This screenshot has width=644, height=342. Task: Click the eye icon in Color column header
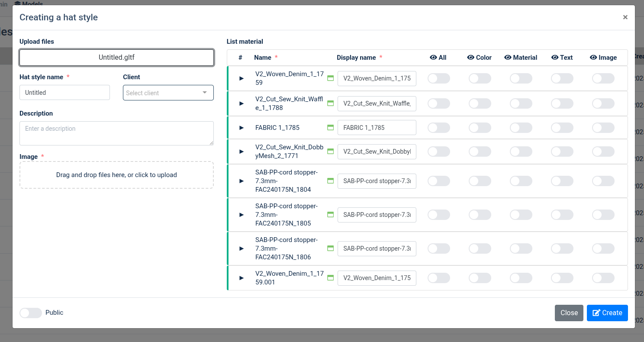[471, 58]
